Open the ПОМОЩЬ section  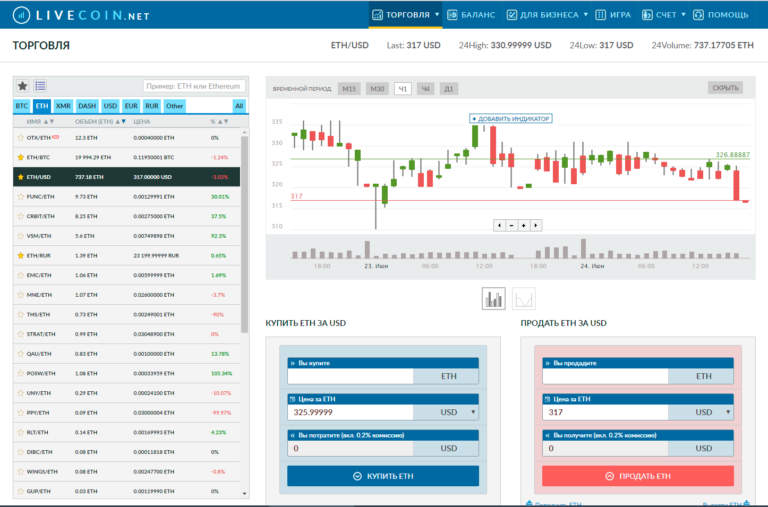pyautogui.click(x=721, y=15)
